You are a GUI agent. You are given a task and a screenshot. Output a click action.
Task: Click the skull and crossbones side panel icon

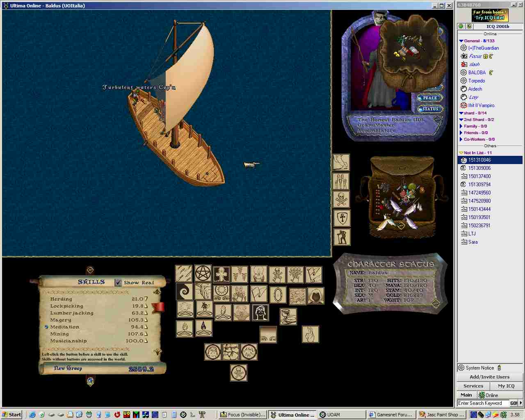click(x=341, y=199)
